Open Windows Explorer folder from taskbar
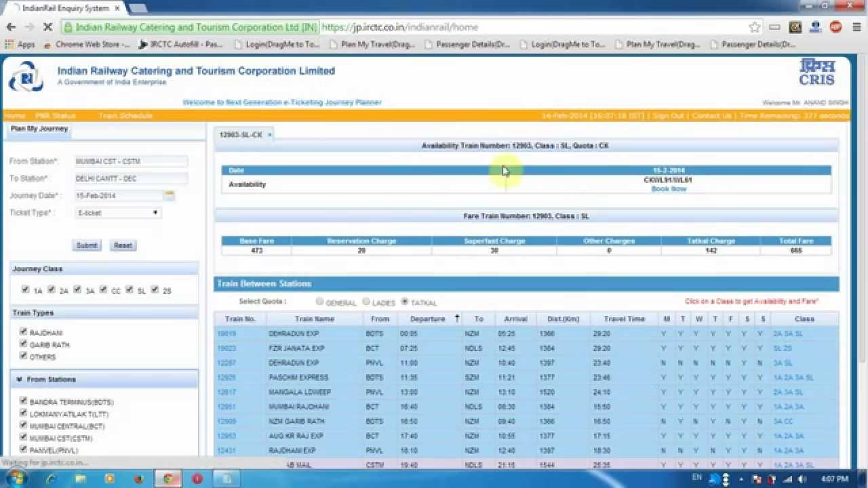 click(x=80, y=478)
